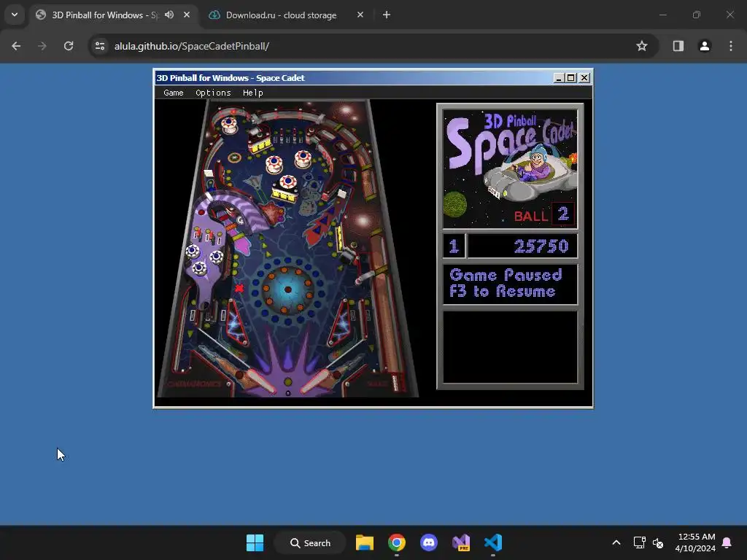Open a new browser tab
Screen dimensions: 747x560
387,15
